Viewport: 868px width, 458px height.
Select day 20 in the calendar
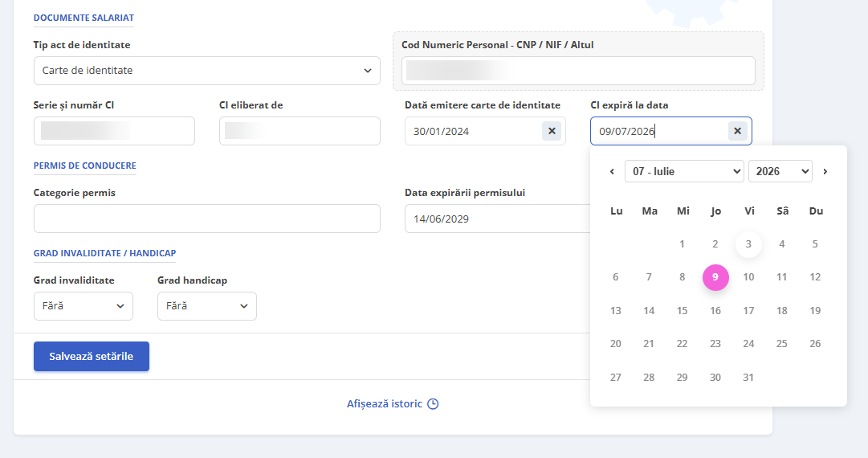(616, 344)
